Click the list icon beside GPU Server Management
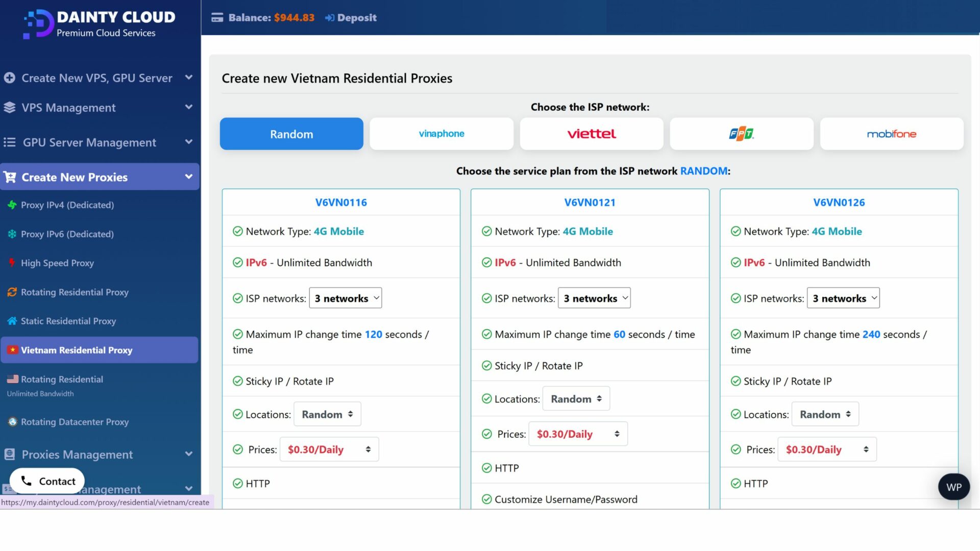 9,142
